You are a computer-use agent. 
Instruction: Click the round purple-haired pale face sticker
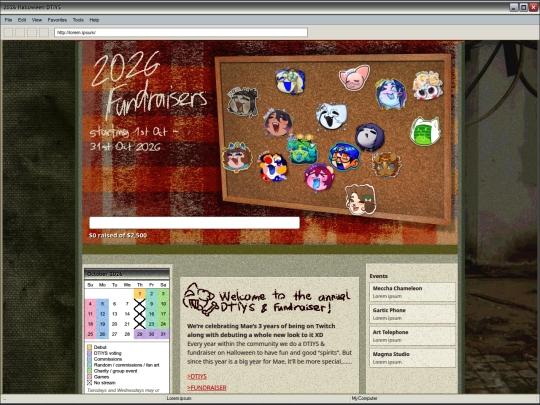point(370,138)
